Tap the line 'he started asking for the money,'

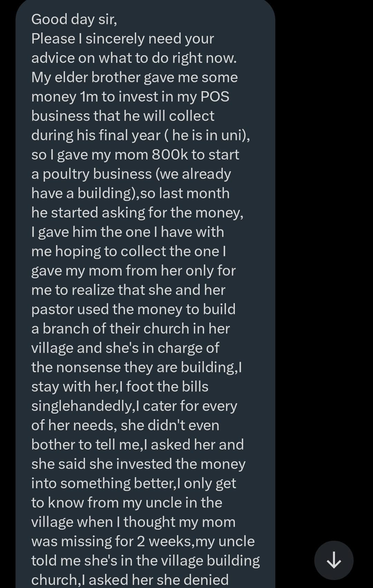point(137,213)
